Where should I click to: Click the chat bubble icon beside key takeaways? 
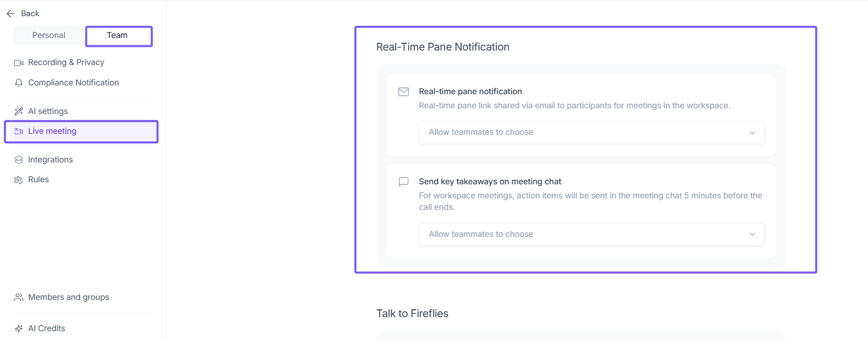click(x=404, y=182)
